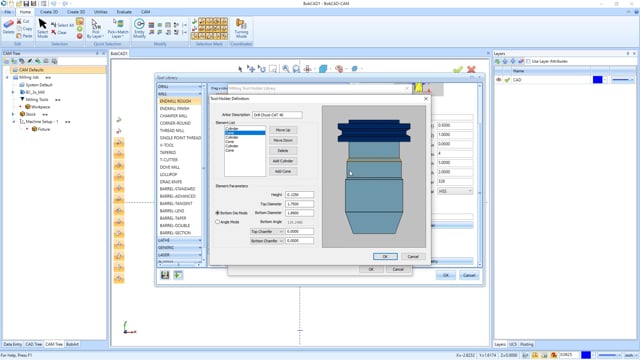Click the red Clear selection icon
The image size is (640, 360).
coord(53,32)
